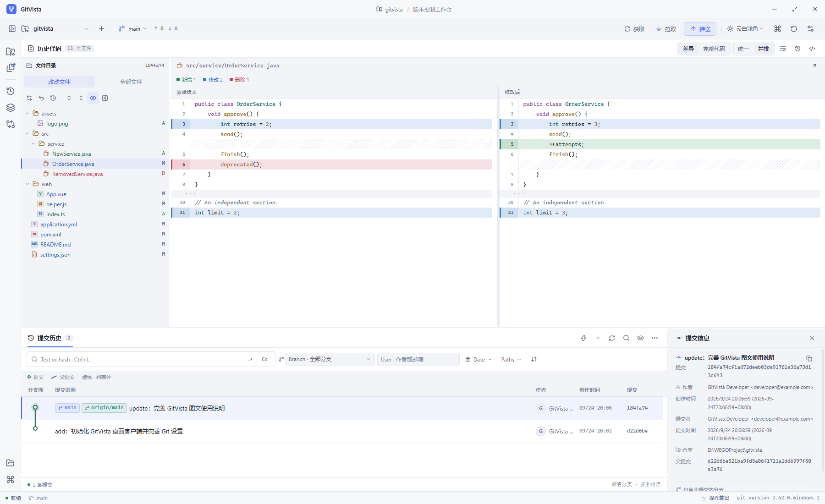Open command shortcuts icon in top toolbar

pos(777,28)
